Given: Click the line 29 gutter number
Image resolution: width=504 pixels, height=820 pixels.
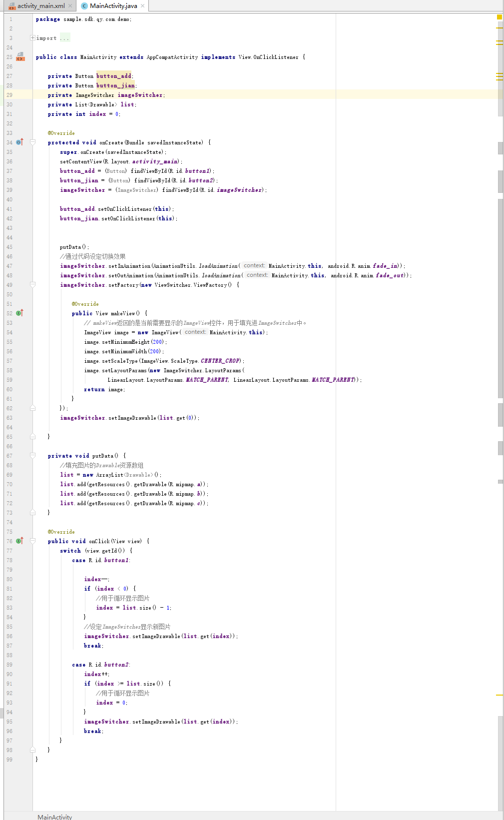Looking at the screenshot, I should click(9, 95).
